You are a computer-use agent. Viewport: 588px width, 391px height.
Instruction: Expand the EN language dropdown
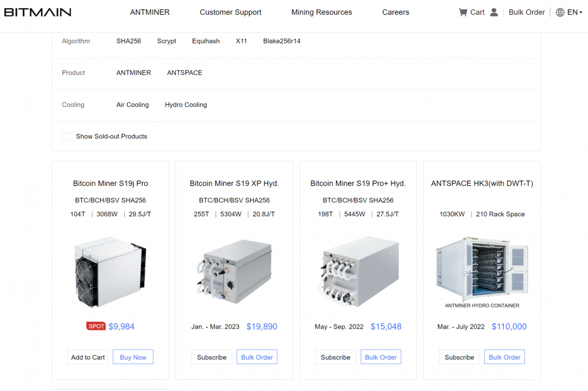(574, 12)
